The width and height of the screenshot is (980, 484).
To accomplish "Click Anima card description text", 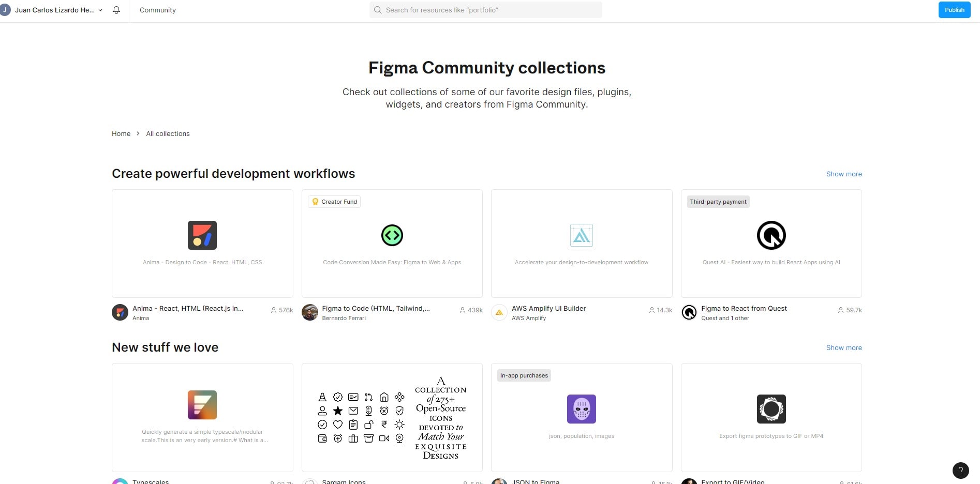I will tap(202, 262).
